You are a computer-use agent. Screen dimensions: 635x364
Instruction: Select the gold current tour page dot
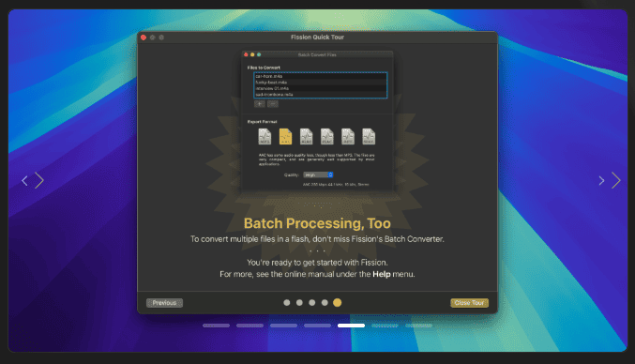click(337, 302)
